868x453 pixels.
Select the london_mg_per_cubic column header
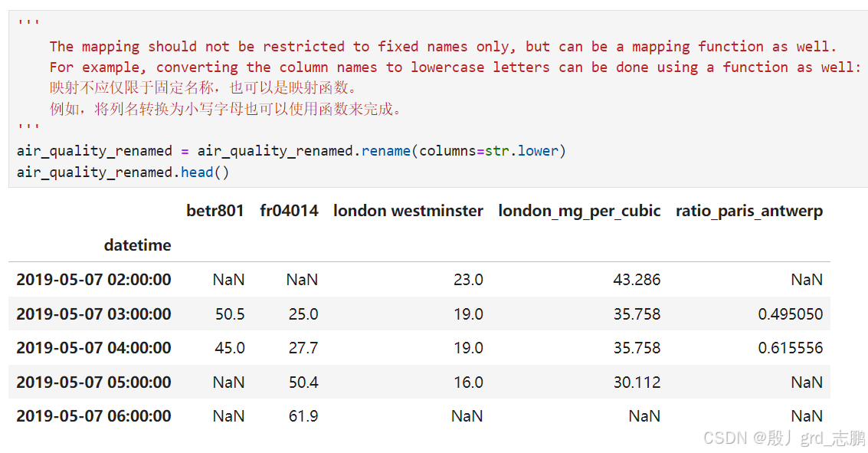click(579, 212)
